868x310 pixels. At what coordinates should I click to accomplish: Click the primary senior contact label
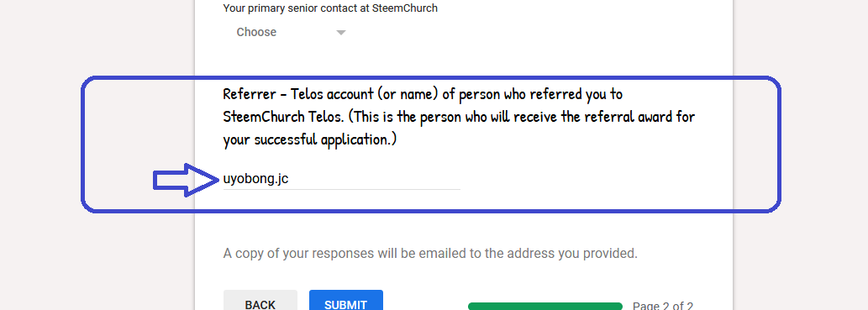pos(330,8)
